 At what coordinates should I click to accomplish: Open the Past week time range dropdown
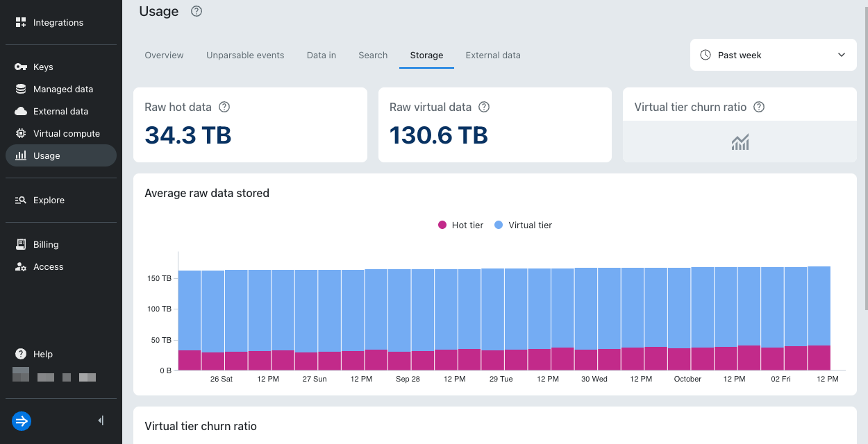773,55
